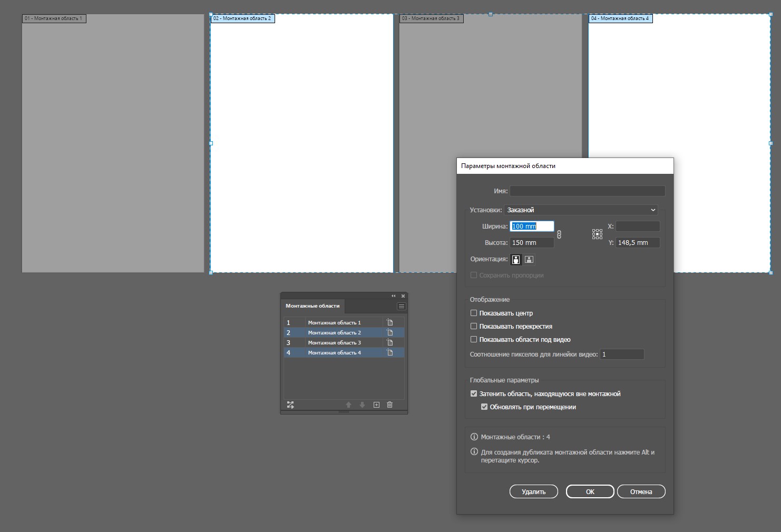Click the rearrange all artboards icon

tap(290, 405)
